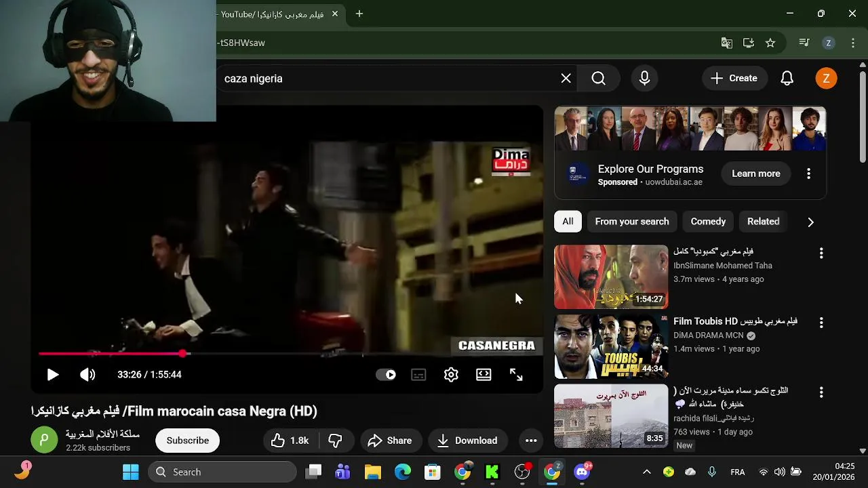Open options for Film Toubis video

coord(821,323)
